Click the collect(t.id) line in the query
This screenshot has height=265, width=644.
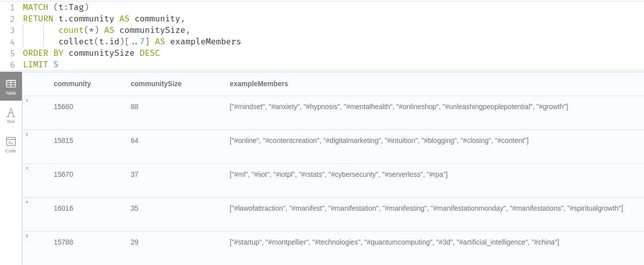point(149,41)
